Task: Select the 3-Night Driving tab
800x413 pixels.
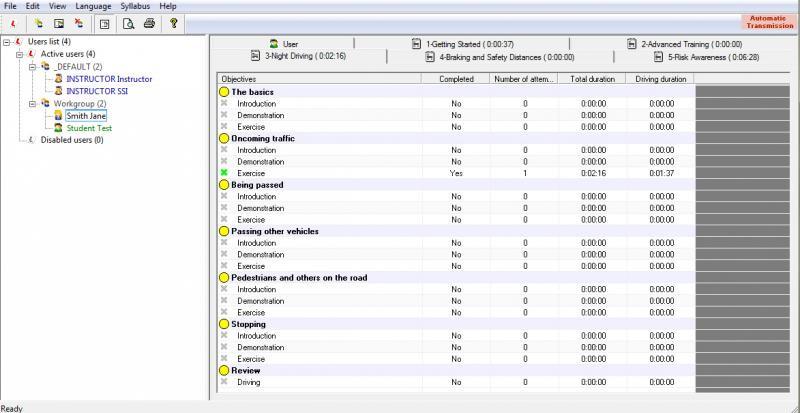Action: [299, 57]
